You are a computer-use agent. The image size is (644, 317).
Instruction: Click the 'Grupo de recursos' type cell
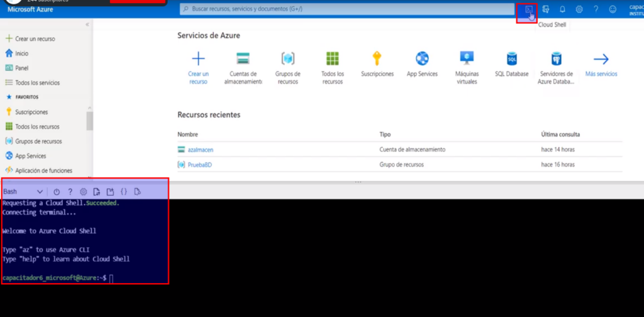(x=402, y=165)
